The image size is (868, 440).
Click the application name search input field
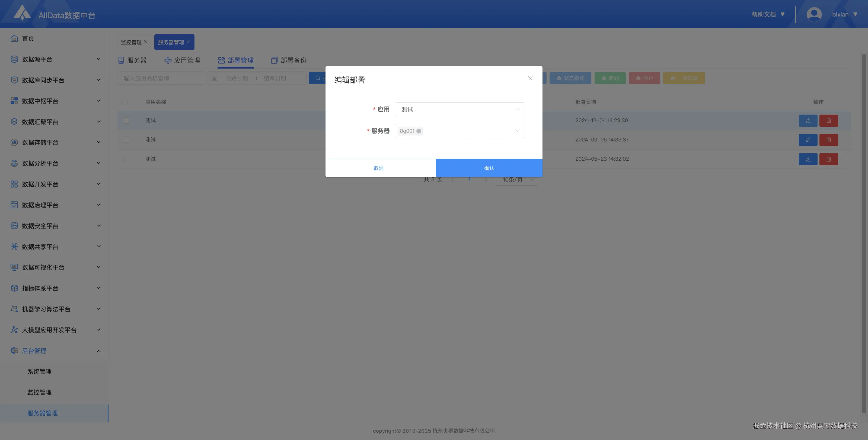click(x=160, y=78)
